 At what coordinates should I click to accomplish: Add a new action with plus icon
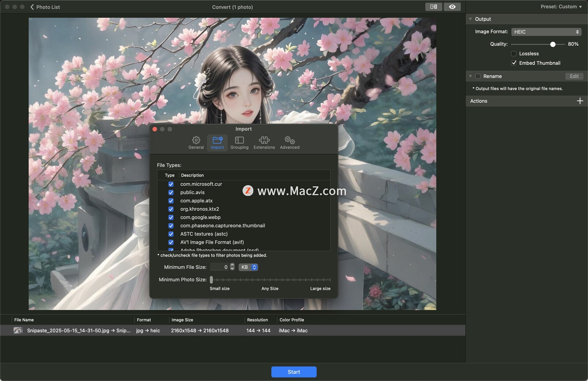[x=580, y=101]
